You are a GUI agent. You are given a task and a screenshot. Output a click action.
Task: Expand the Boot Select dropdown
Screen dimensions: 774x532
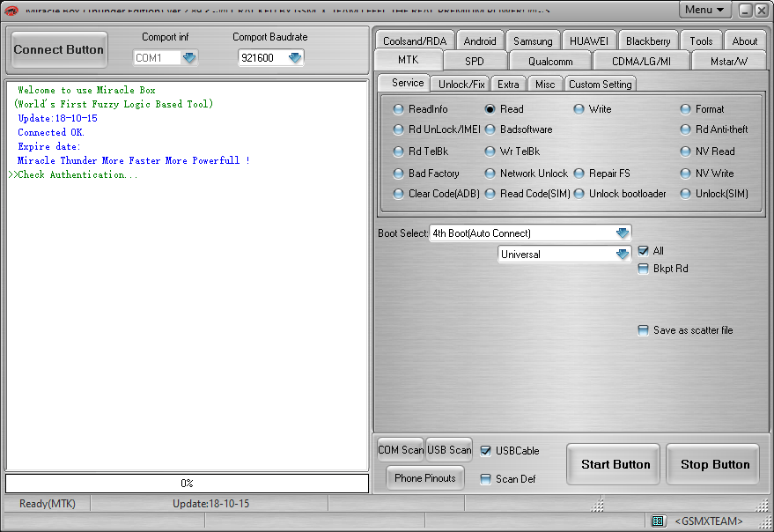tap(623, 233)
